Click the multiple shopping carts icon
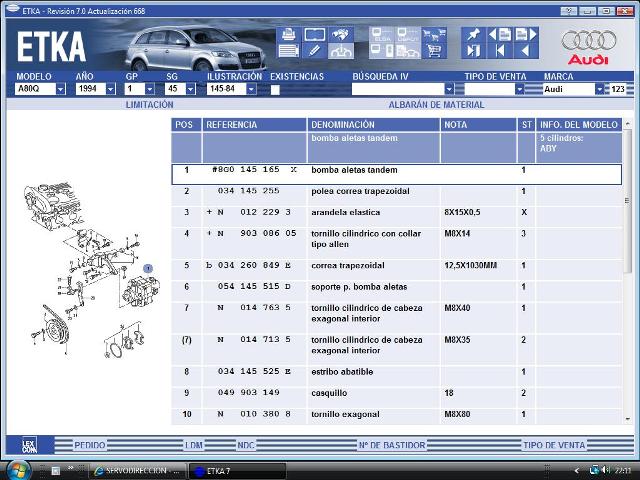Viewport: 640px width, 480px height. pos(434,34)
